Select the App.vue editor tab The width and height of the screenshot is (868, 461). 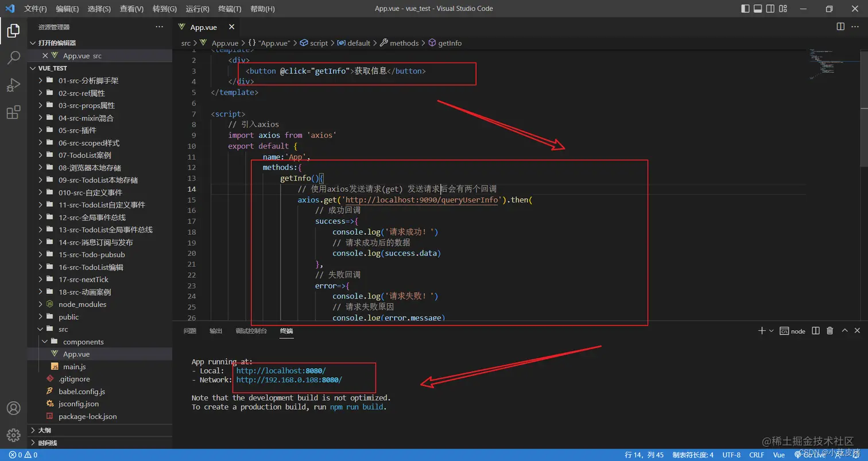(x=204, y=27)
